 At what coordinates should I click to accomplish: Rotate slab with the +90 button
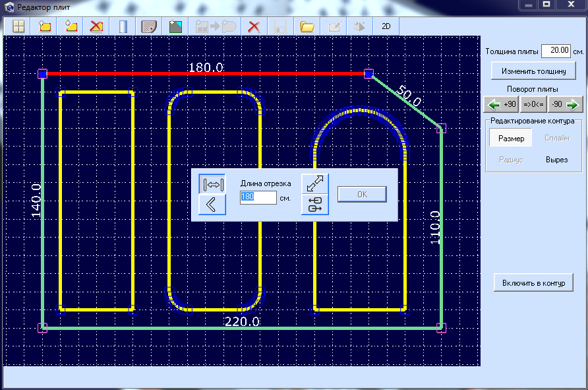[502, 104]
